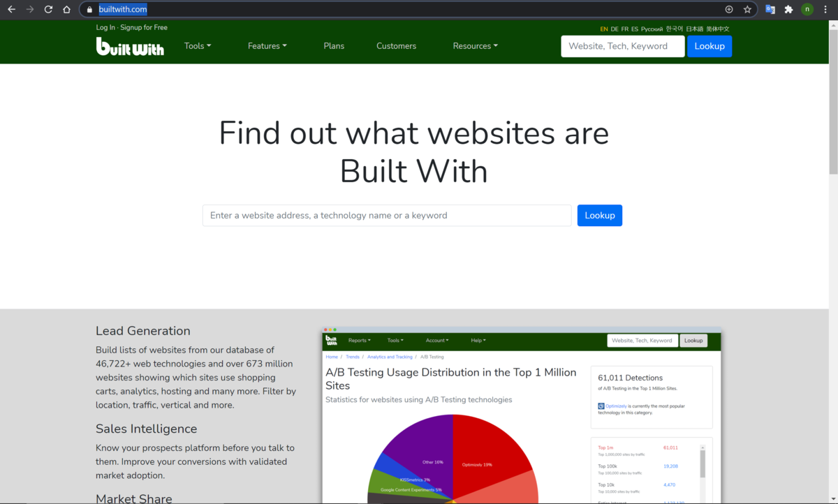Switch language to 한국어
The width and height of the screenshot is (838, 504).
point(674,29)
